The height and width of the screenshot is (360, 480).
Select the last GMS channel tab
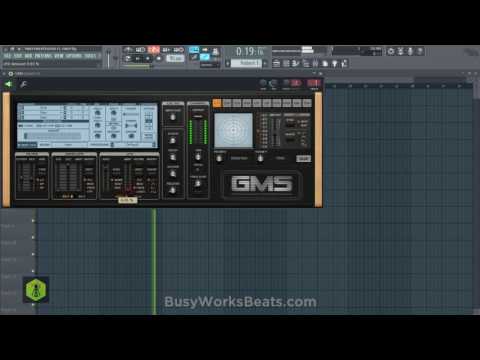307,103
